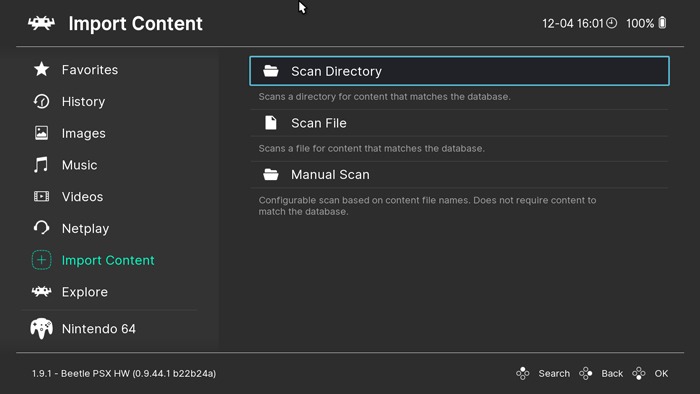This screenshot has height=394, width=700.
Task: Click the Scan Directory description text
Action: (384, 96)
